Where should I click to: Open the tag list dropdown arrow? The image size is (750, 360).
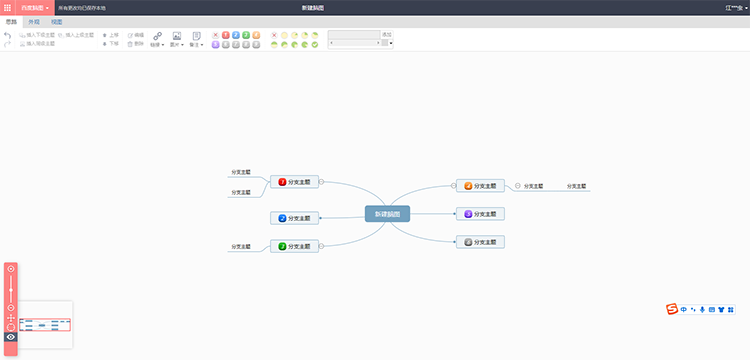(391, 44)
